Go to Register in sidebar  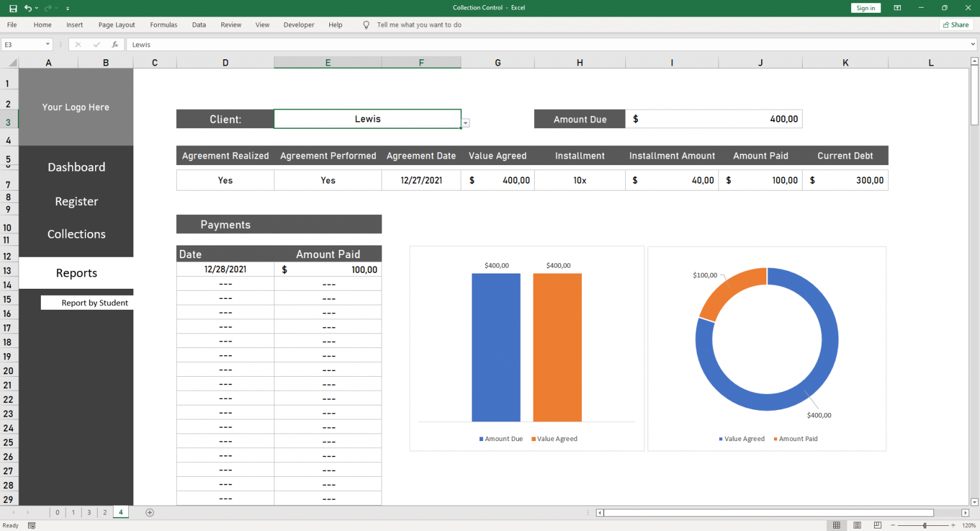pyautogui.click(x=77, y=201)
